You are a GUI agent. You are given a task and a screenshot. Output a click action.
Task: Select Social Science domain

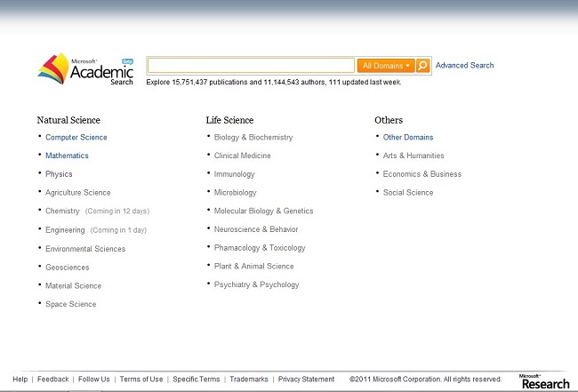pos(408,192)
